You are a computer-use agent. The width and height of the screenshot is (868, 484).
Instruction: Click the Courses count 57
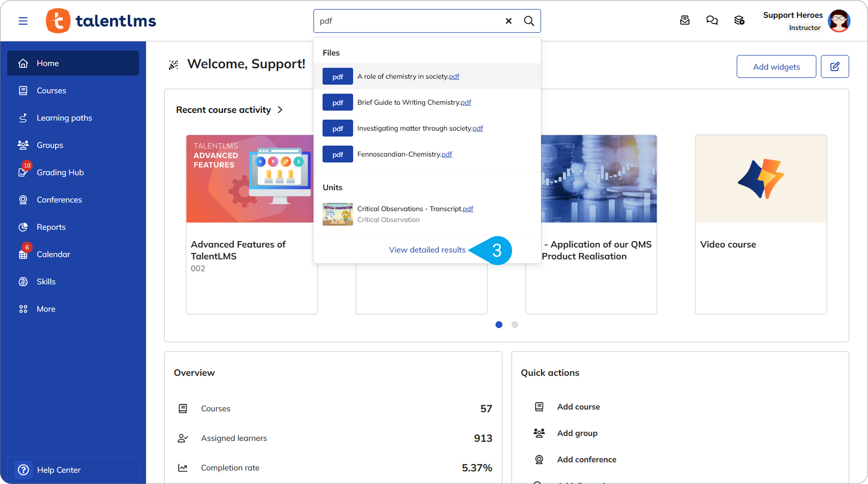pyautogui.click(x=486, y=409)
